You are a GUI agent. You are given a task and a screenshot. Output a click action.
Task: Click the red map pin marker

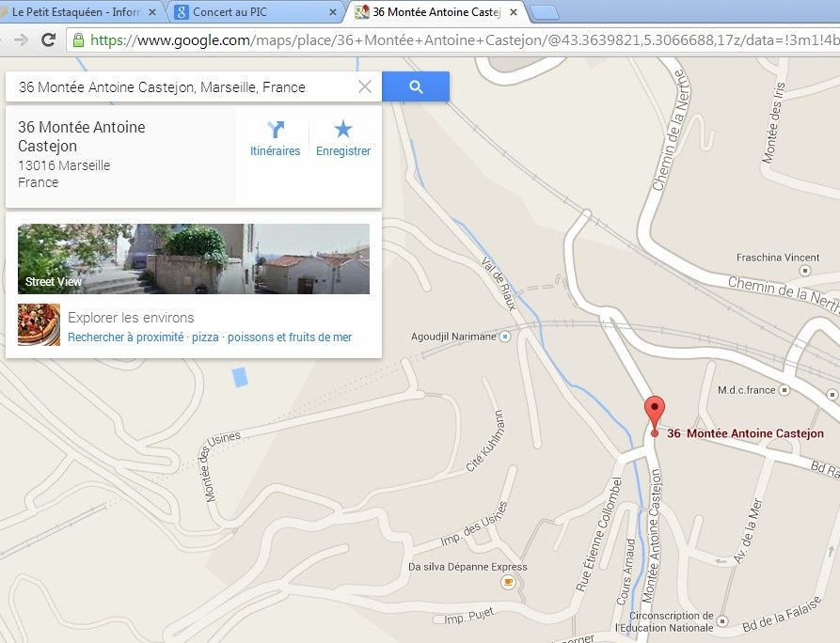tap(654, 416)
